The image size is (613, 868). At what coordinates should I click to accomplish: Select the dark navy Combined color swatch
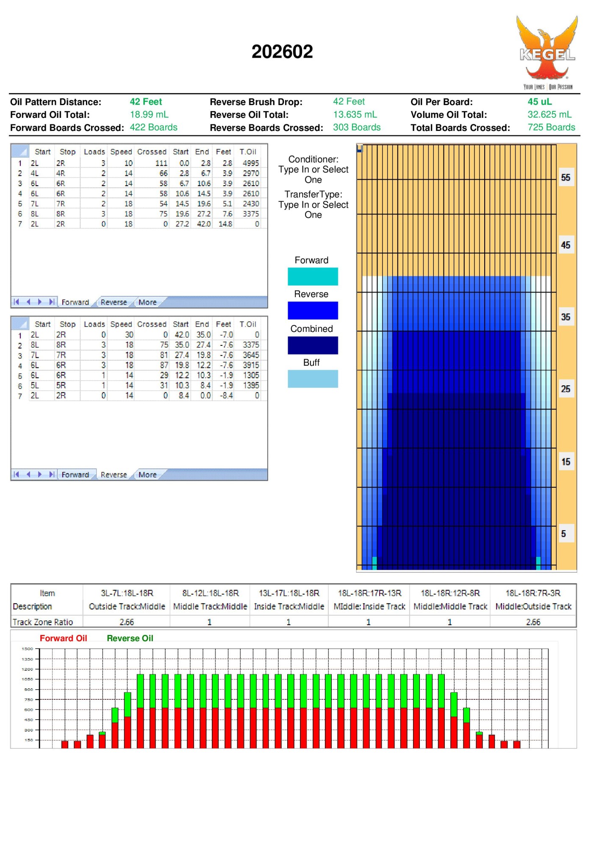tap(313, 345)
